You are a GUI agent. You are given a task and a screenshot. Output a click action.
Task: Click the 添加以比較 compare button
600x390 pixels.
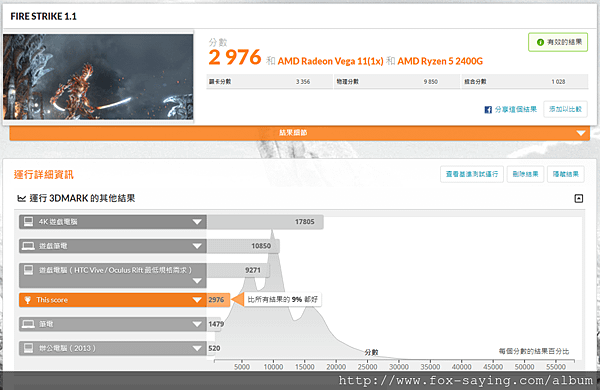pos(565,109)
